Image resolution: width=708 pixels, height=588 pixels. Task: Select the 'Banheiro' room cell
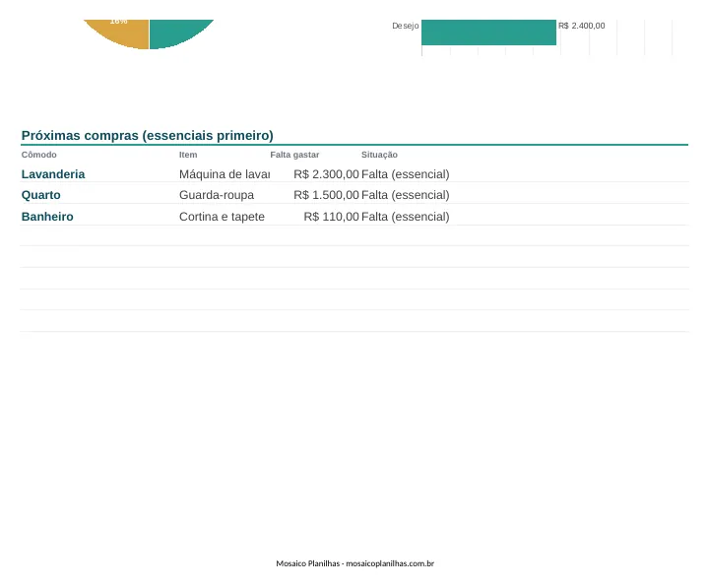47,217
